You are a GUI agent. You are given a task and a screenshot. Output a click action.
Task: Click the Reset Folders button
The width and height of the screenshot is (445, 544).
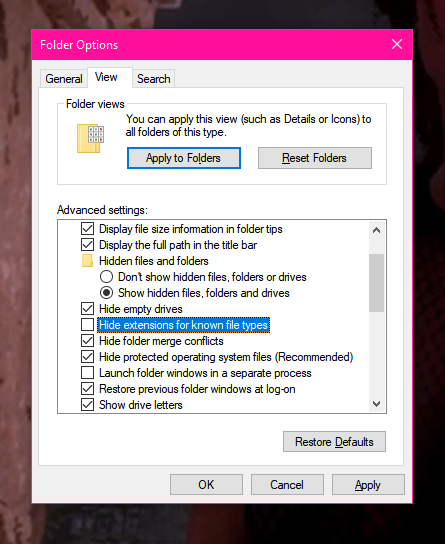pyautogui.click(x=315, y=158)
